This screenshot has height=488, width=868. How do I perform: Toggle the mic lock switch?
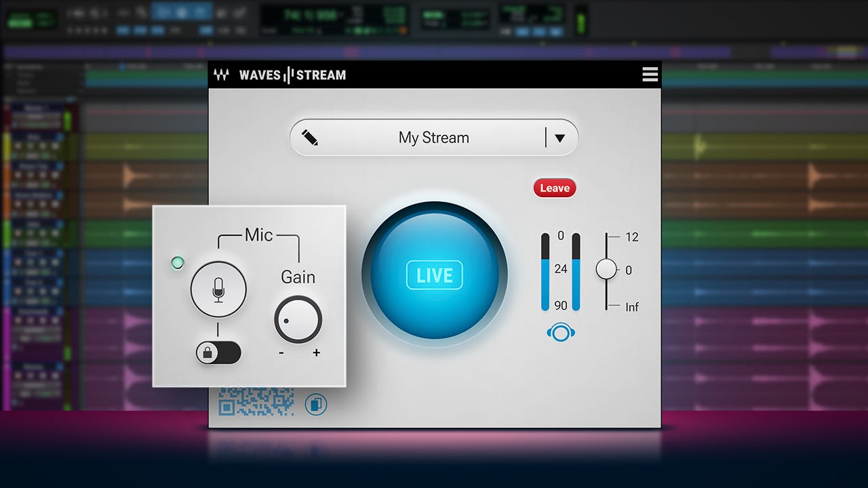click(218, 352)
